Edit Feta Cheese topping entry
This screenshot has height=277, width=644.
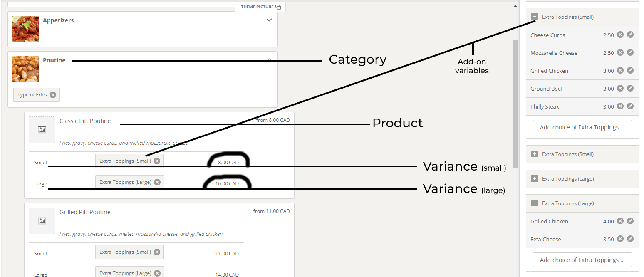(x=630, y=239)
